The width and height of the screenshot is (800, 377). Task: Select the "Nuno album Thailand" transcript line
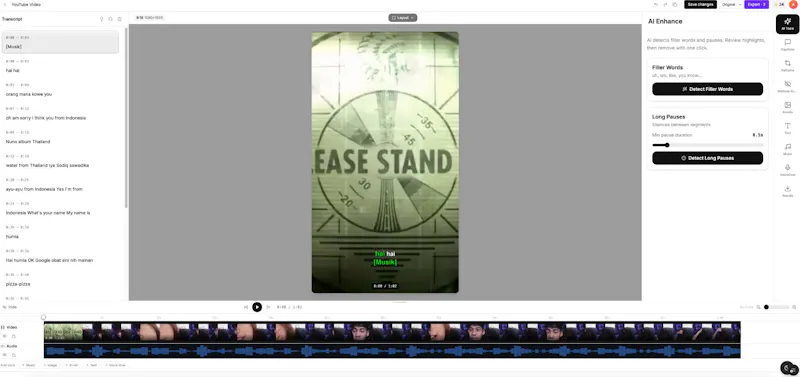tap(60, 137)
